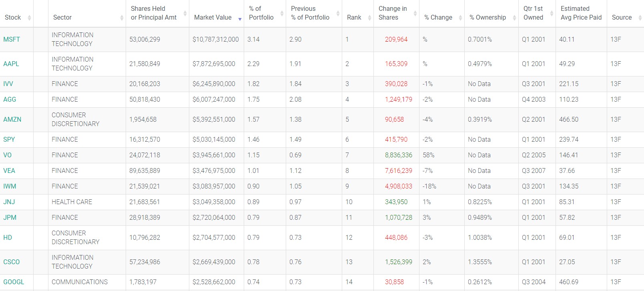
Task: Select AMZN ownership 0.3919%
Action: coord(480,120)
